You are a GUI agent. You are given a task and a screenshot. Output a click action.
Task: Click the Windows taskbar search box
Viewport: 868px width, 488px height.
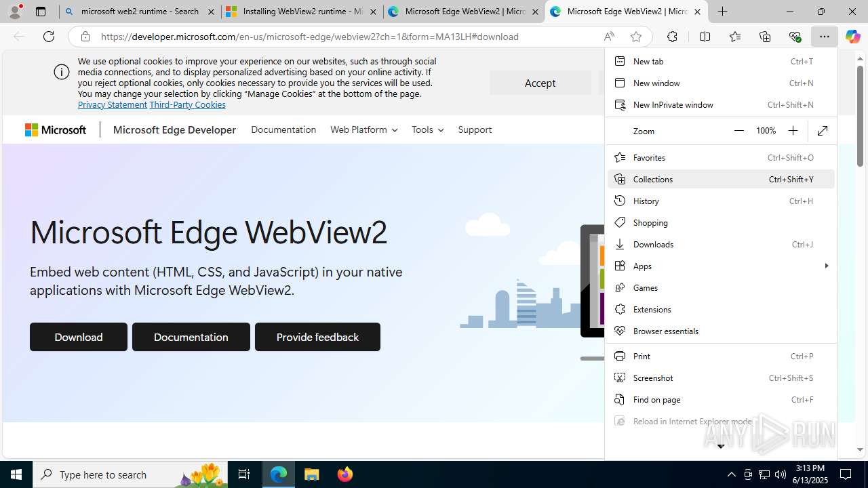tap(132, 474)
